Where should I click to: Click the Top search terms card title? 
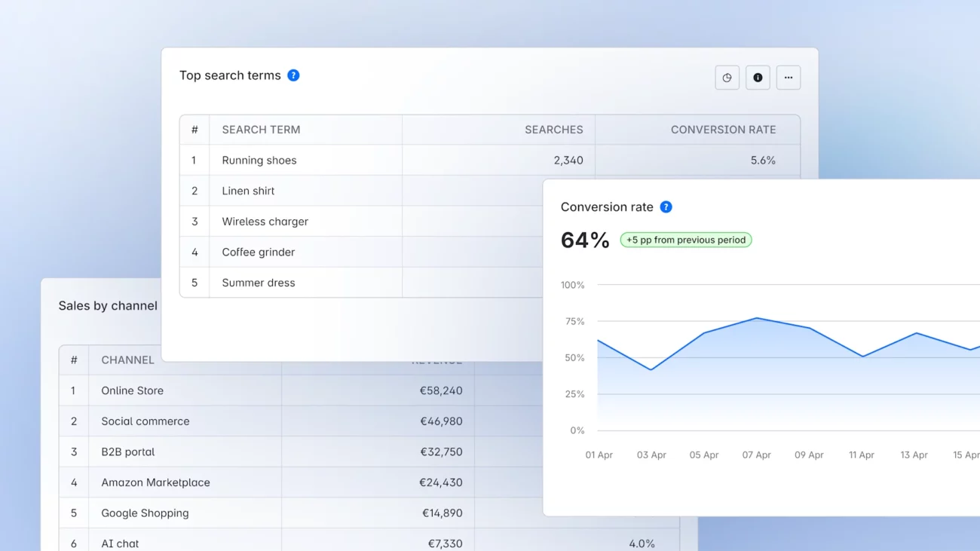point(230,75)
